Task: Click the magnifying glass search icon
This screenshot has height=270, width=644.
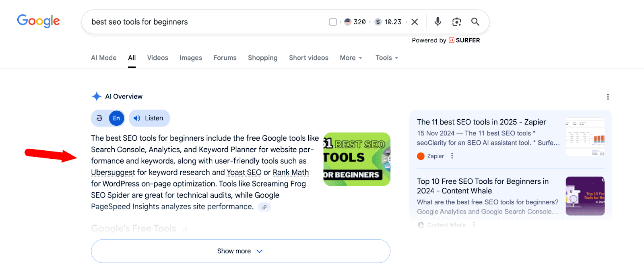Action: (x=475, y=22)
